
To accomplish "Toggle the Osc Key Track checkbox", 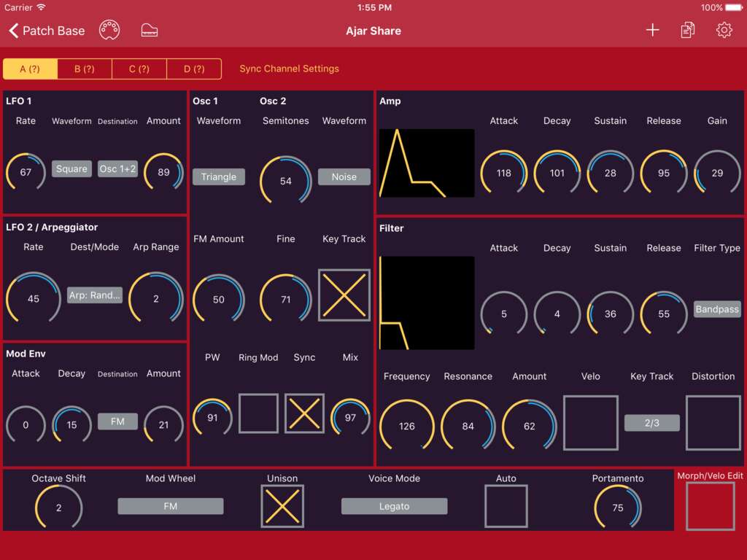I will [x=344, y=295].
